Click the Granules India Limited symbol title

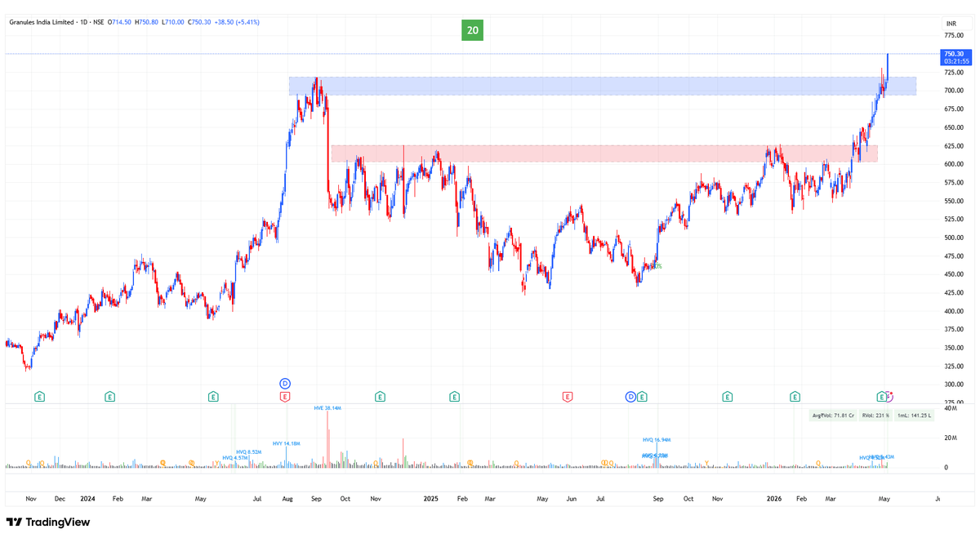click(x=41, y=22)
